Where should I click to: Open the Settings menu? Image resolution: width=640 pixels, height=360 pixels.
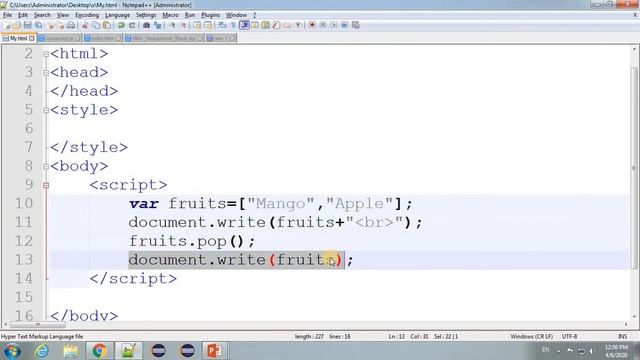click(x=146, y=15)
